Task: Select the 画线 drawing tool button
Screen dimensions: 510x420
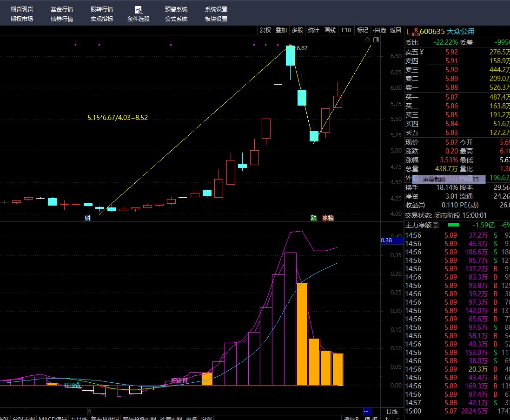Action: (x=330, y=30)
